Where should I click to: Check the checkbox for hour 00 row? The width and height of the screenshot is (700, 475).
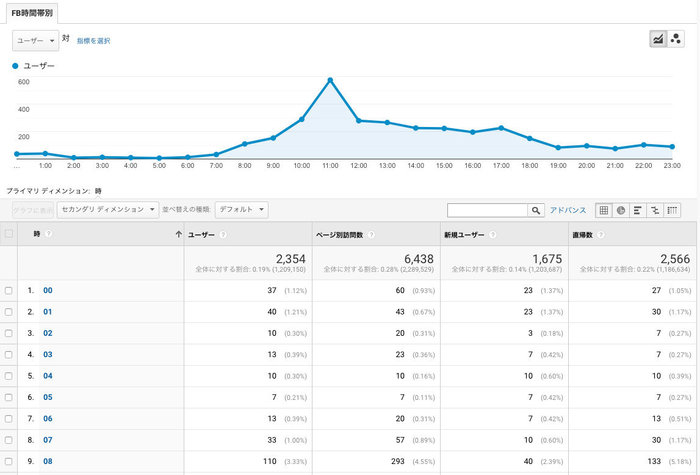(9, 290)
